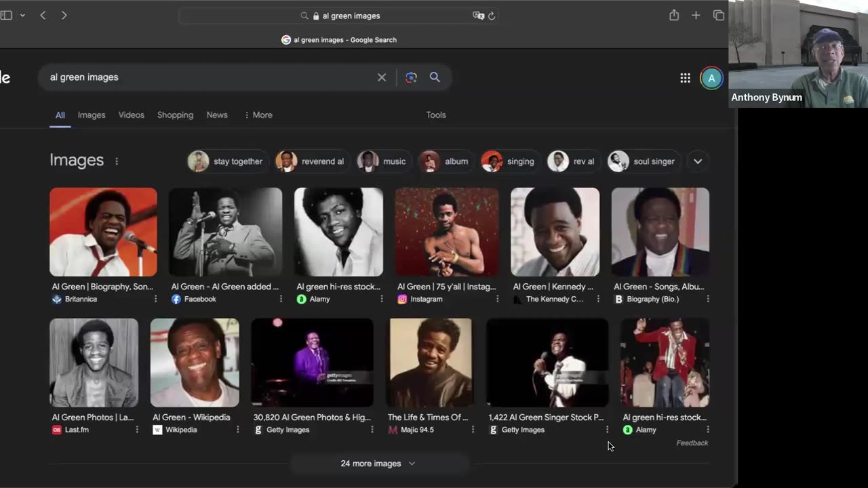Open a new tab with the plus icon

(696, 15)
